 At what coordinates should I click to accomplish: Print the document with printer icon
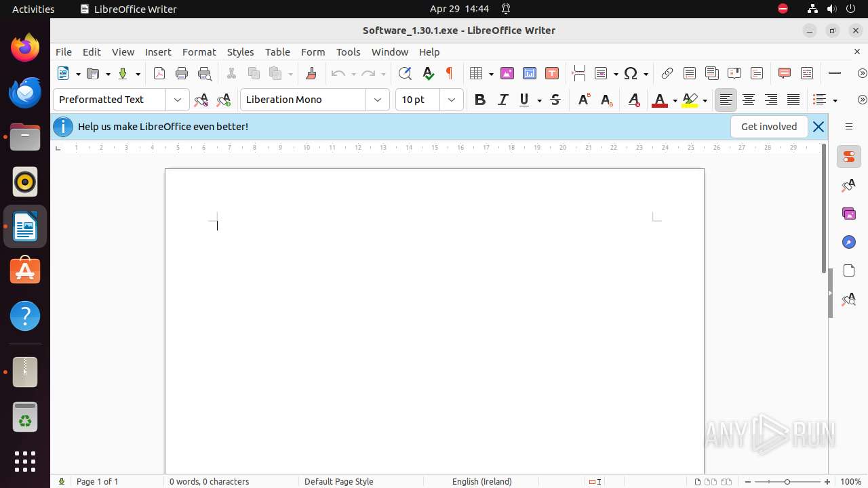pos(182,73)
